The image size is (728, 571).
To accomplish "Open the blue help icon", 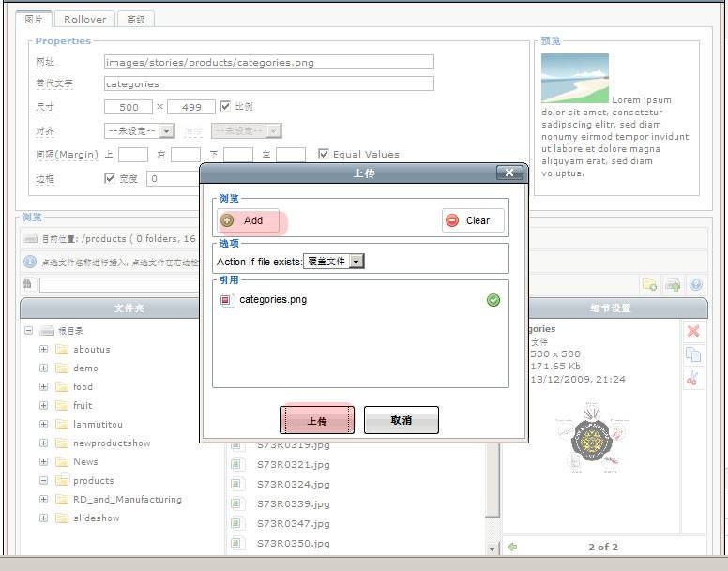I will tap(696, 285).
